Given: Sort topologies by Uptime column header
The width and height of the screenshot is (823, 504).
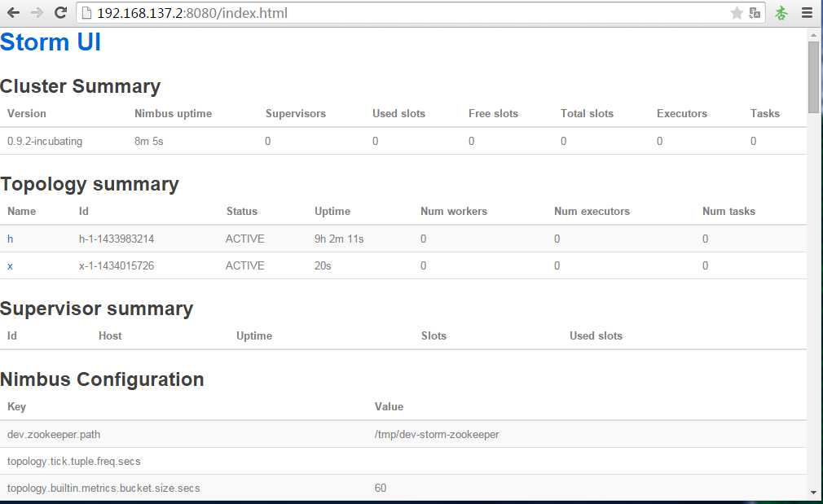Looking at the screenshot, I should point(332,212).
